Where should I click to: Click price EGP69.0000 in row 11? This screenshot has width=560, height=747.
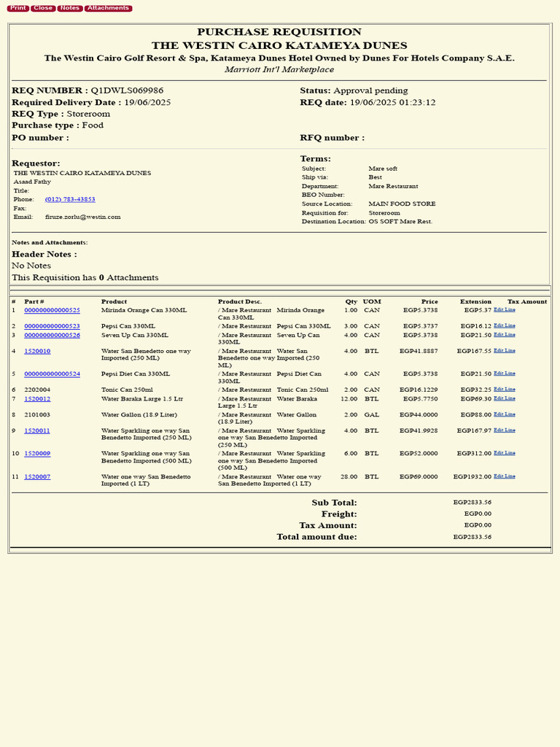pos(419,477)
